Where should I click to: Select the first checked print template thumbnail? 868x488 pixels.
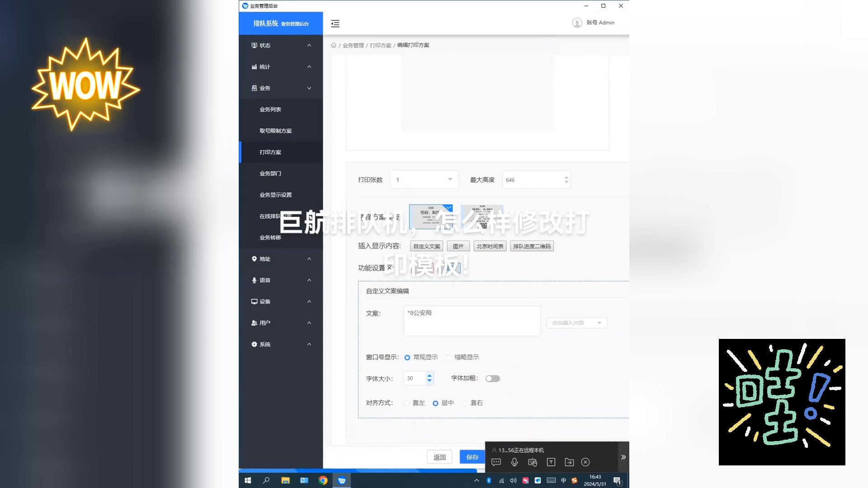431,216
